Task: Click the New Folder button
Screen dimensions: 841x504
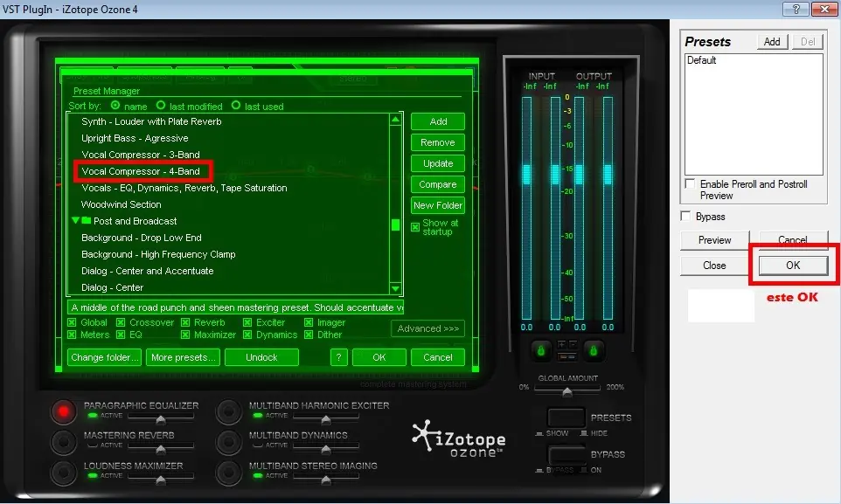Action: 438,205
